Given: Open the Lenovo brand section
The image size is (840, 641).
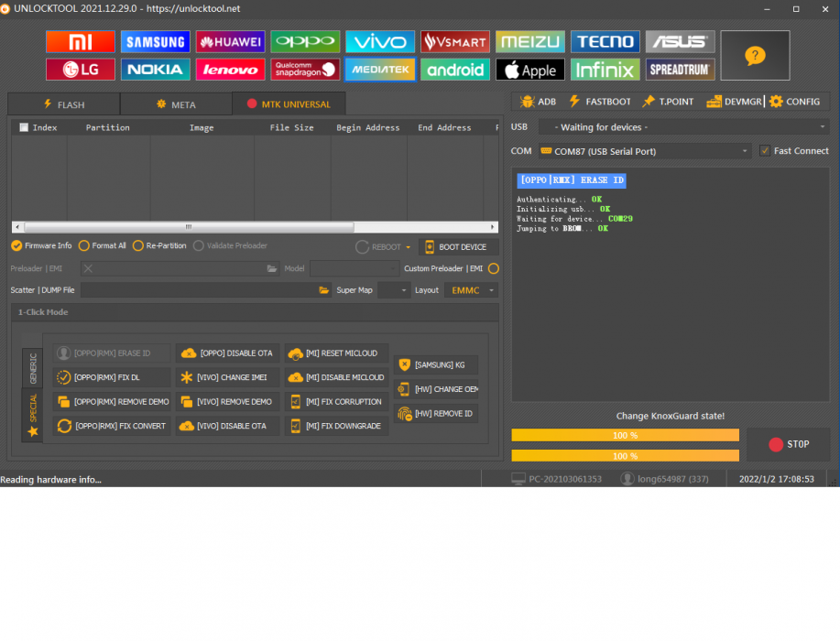Looking at the screenshot, I should coord(230,70).
